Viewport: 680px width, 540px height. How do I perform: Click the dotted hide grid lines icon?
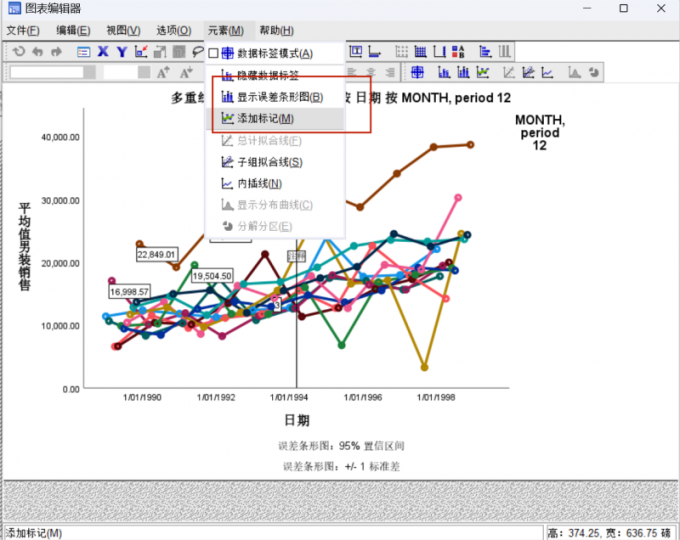tap(402, 52)
